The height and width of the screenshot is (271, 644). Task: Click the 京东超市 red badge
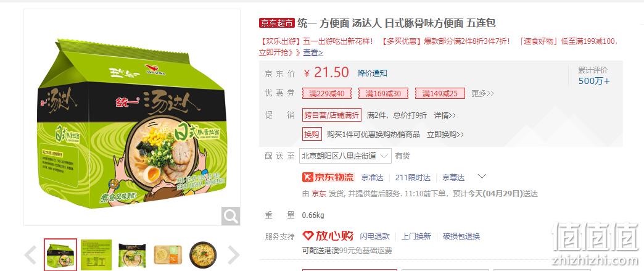click(277, 23)
